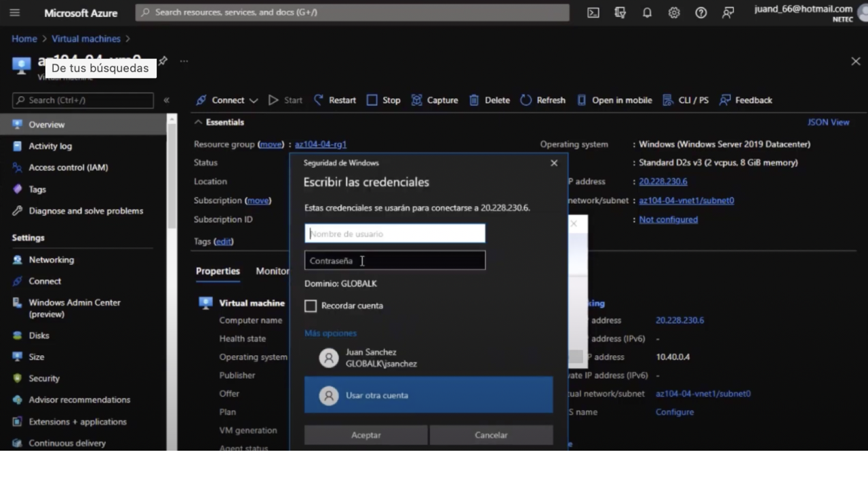The image size is (868, 488).
Task: Switch to the Properties tab
Action: tap(218, 271)
